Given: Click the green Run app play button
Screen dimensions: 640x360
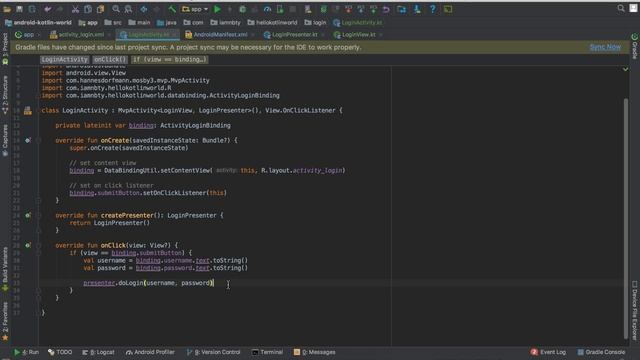Looking at the screenshot, I should click(x=217, y=9).
